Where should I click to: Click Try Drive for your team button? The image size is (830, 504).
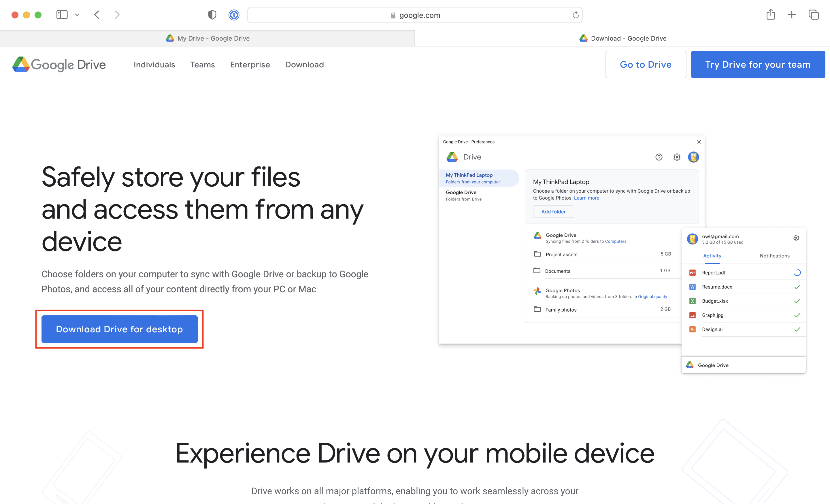(758, 65)
